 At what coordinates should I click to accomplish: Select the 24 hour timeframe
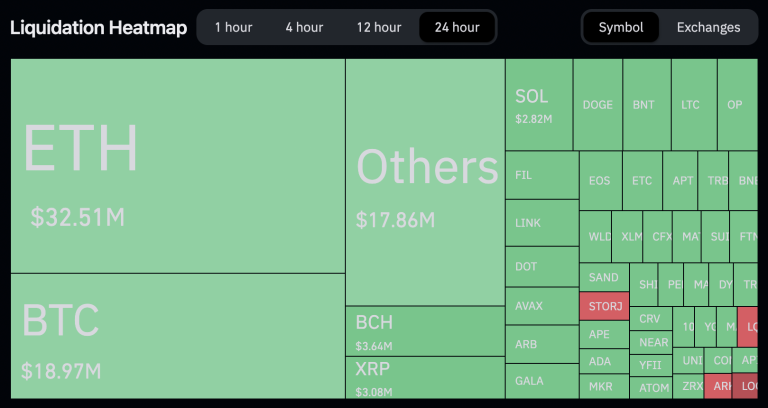457,27
